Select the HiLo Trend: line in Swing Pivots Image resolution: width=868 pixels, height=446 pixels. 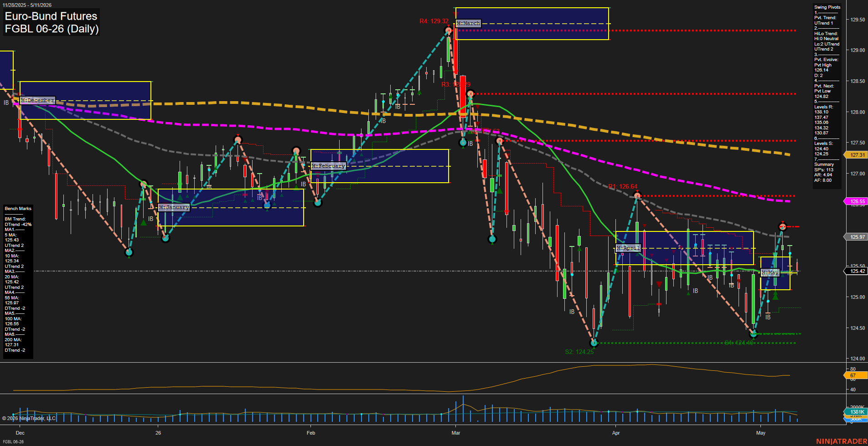[x=826, y=34]
